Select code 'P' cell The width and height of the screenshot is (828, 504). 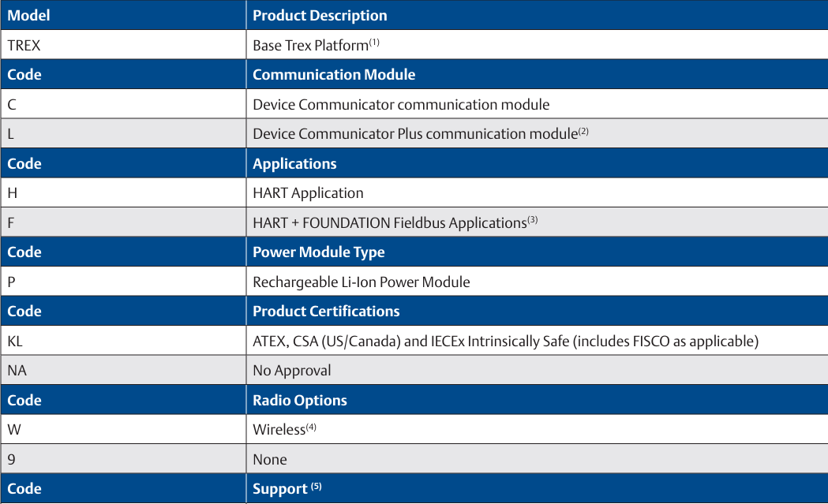(123, 282)
